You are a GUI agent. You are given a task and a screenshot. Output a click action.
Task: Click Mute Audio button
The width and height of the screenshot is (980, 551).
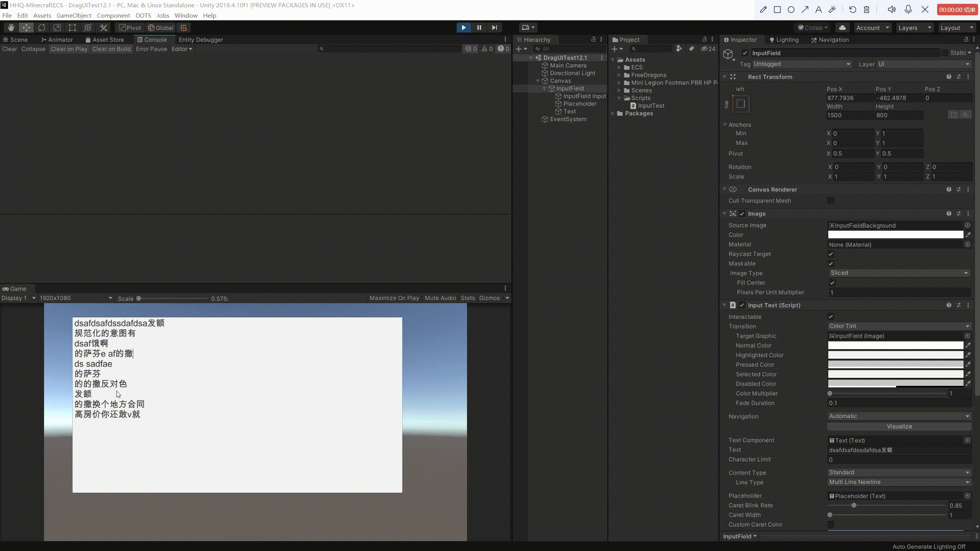(x=440, y=298)
